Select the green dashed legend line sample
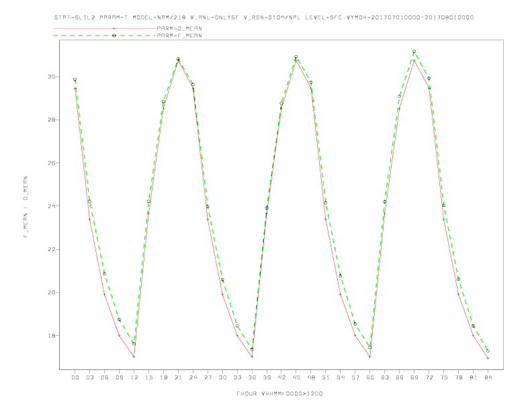 click(x=104, y=36)
